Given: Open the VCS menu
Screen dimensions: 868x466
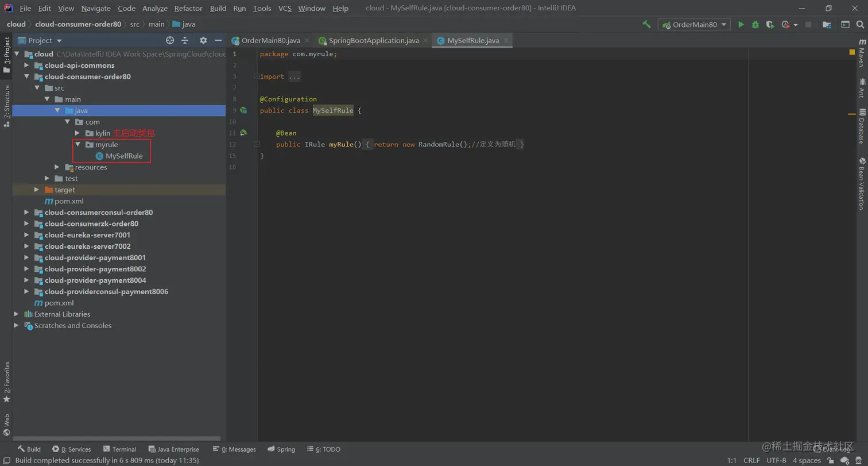Looking at the screenshot, I should [x=285, y=8].
